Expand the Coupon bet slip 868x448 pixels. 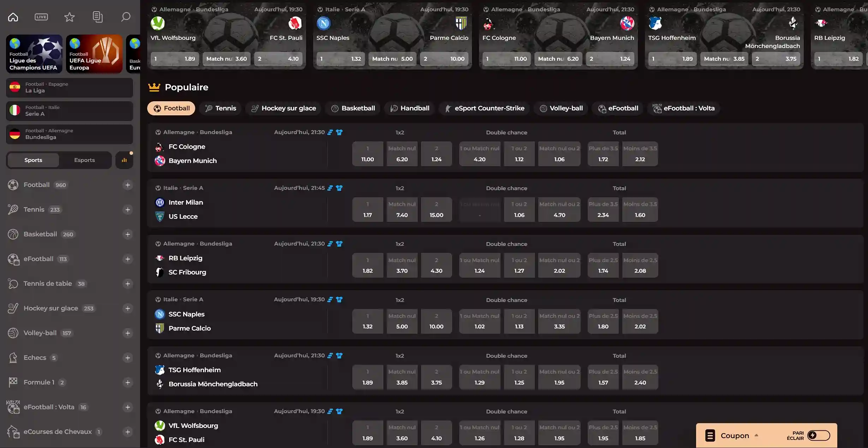pos(734,435)
